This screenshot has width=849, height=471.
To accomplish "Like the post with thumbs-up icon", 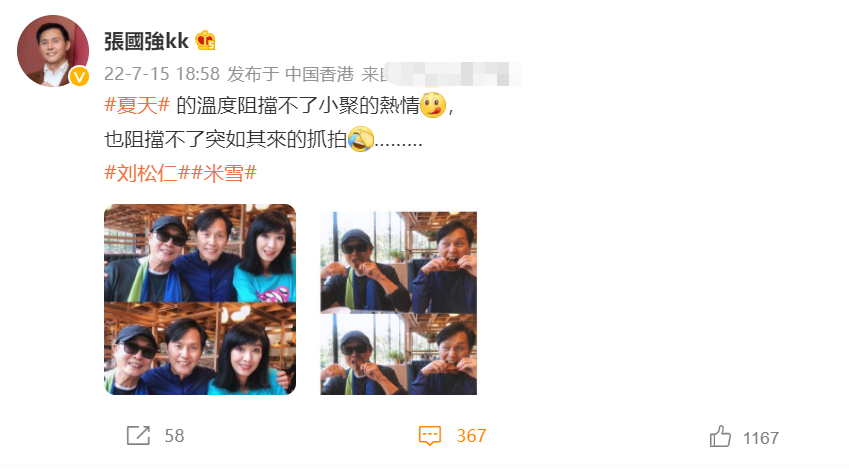I will pyautogui.click(x=720, y=436).
